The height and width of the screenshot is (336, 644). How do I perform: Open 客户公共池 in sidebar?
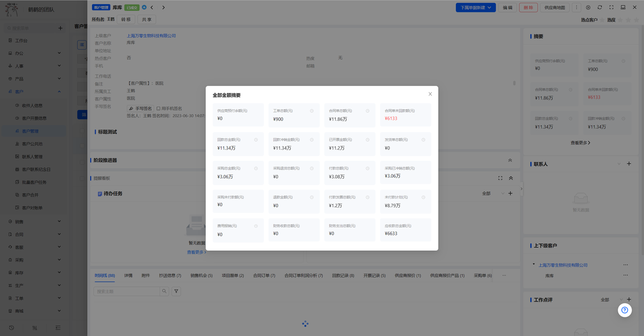[x=33, y=144]
